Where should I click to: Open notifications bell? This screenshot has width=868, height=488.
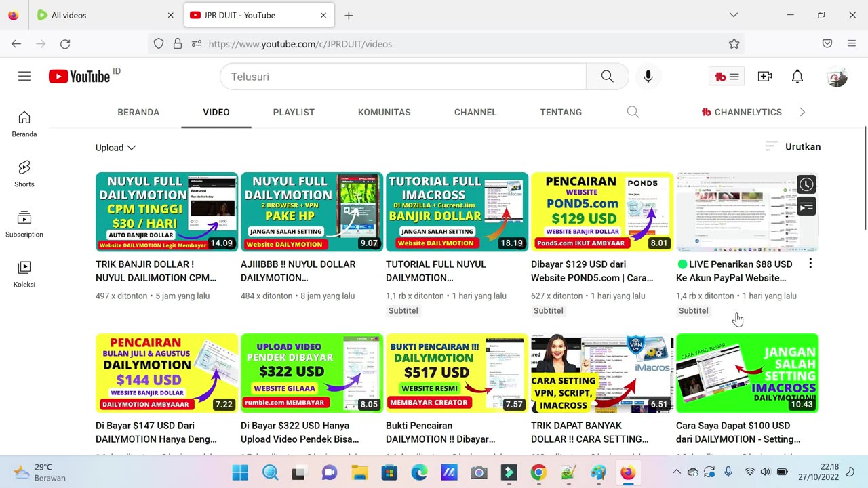tap(797, 77)
